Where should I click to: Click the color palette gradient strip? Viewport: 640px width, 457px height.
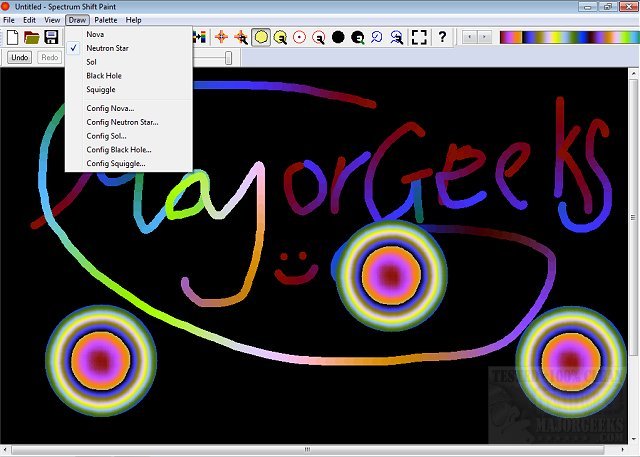(x=568, y=37)
